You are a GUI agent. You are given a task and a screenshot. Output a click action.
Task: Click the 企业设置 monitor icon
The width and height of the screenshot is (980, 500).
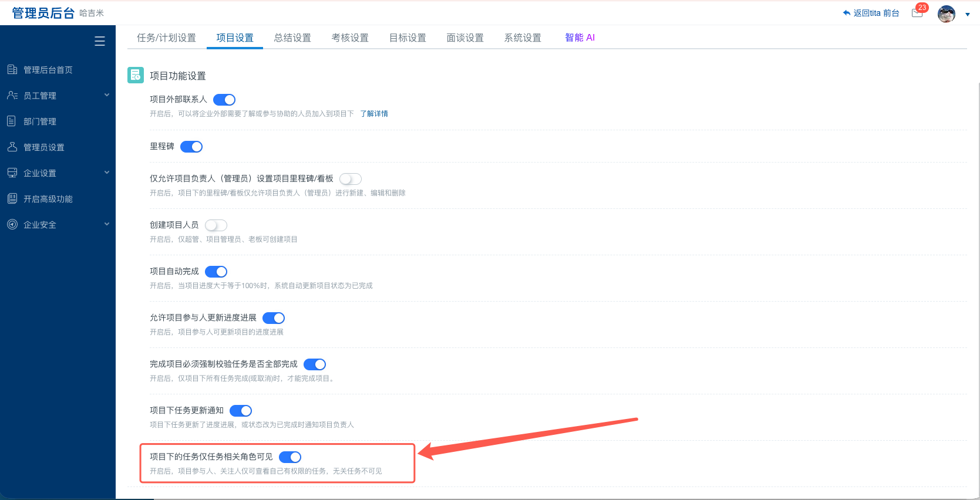(x=12, y=173)
